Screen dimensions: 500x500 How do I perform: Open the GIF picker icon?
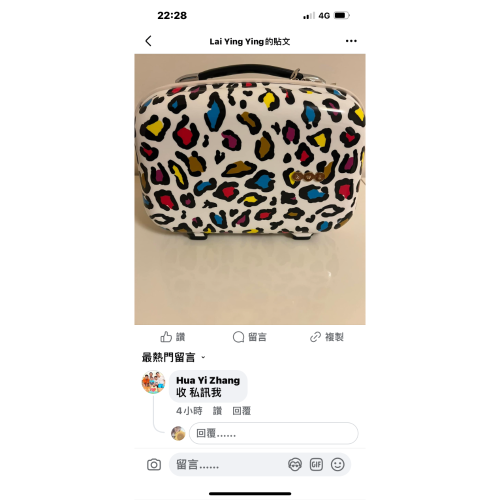(316, 464)
